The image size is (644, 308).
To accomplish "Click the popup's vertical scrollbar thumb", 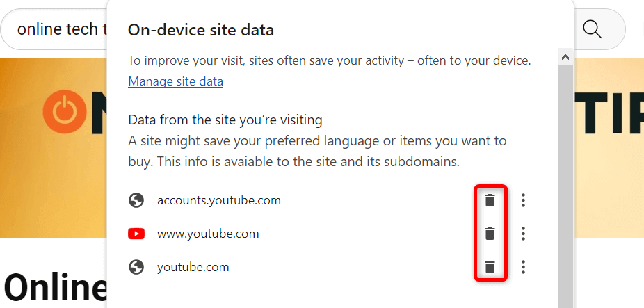I will (565, 181).
